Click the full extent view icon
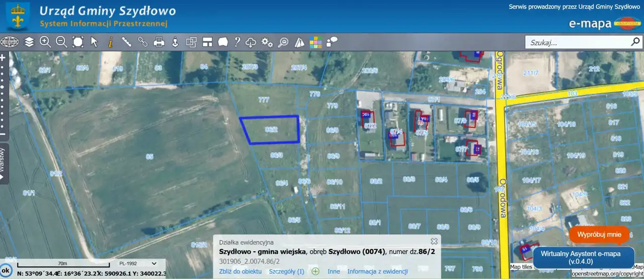The image size is (644, 279). 78,42
